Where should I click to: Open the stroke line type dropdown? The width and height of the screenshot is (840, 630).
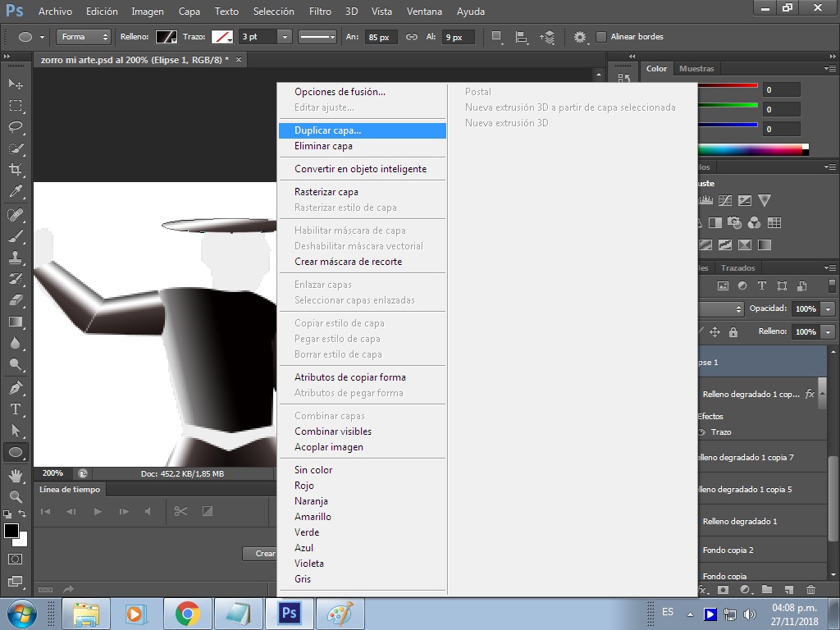point(317,36)
